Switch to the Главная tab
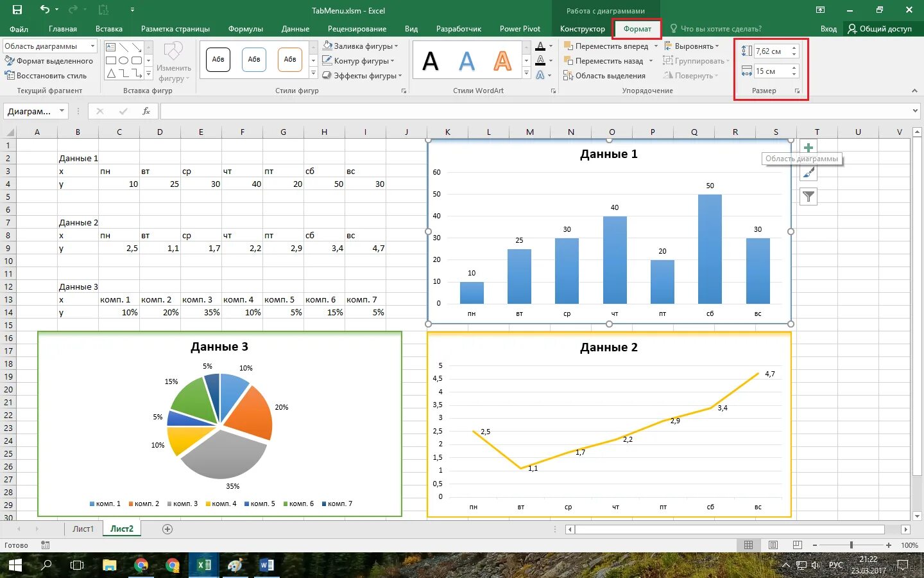The height and width of the screenshot is (578, 924). click(x=63, y=29)
